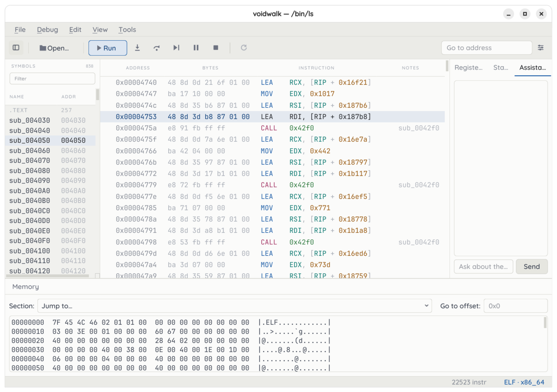The width and height of the screenshot is (557, 392).
Task: Click the ADDRESS column header
Action: click(138, 68)
